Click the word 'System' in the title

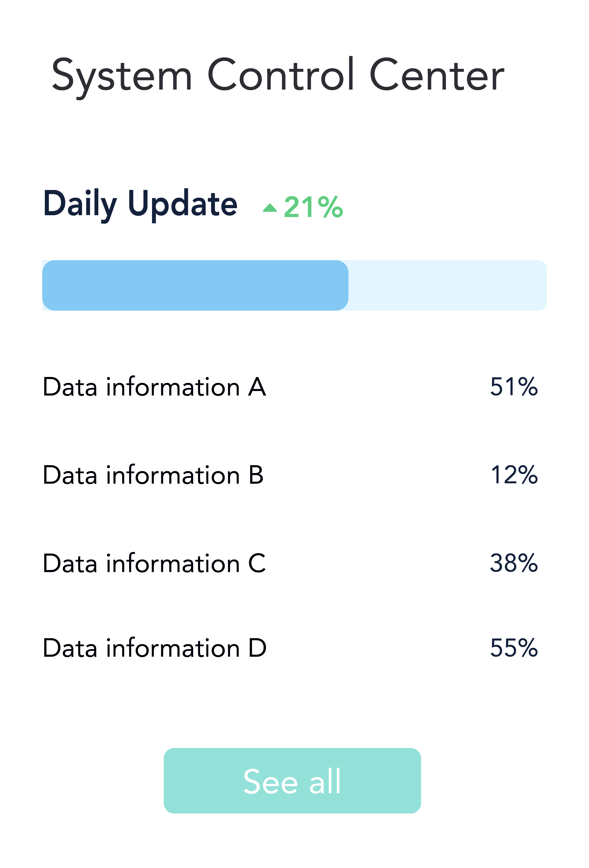[x=122, y=76]
